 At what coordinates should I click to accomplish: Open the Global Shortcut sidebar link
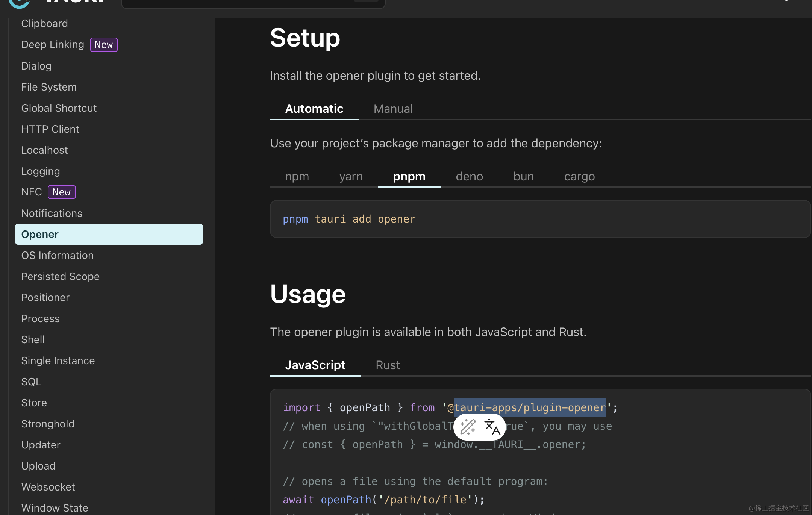[x=59, y=108]
